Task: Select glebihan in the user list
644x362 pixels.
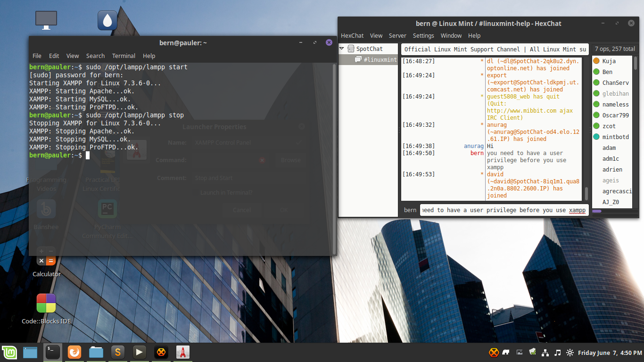Action: pyautogui.click(x=615, y=93)
